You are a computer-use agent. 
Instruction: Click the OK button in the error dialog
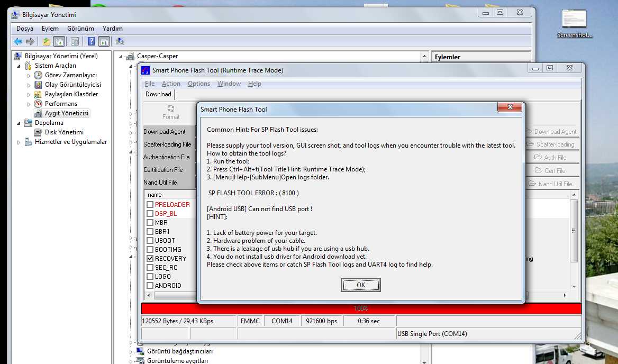[x=361, y=285]
